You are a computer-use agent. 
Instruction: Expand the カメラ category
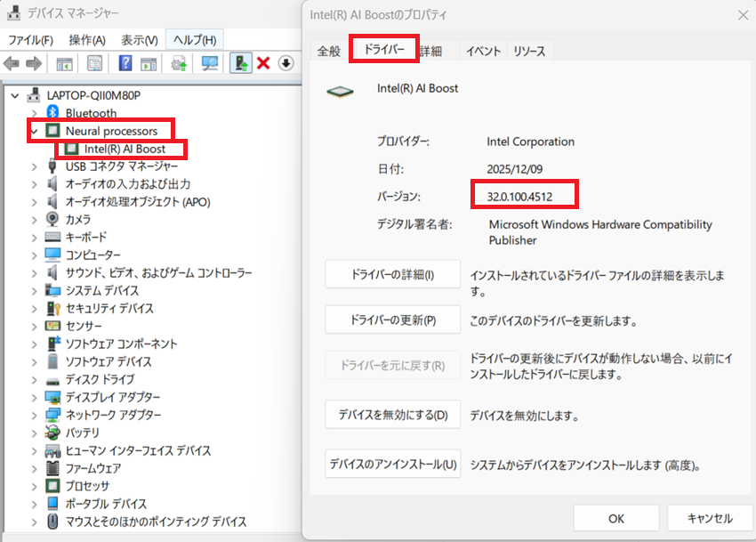tap(35, 219)
